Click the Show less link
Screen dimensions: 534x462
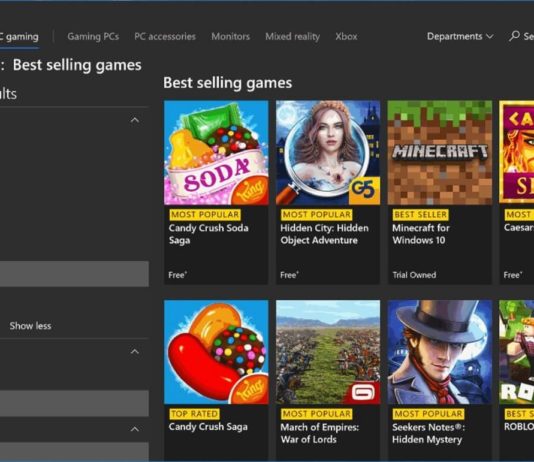tap(30, 326)
